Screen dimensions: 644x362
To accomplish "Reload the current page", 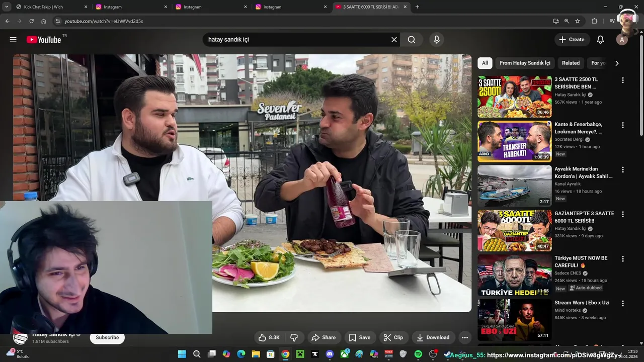I will [x=31, y=21].
